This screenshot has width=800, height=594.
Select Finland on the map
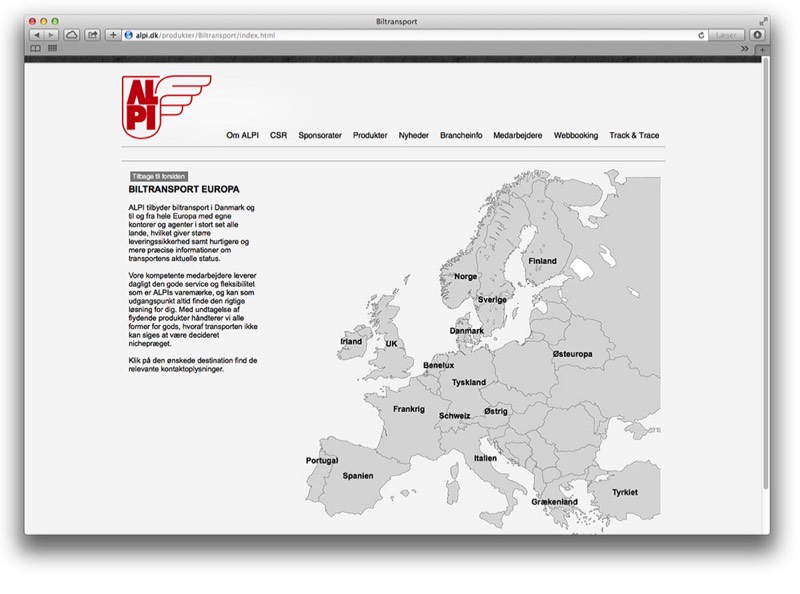pos(542,261)
